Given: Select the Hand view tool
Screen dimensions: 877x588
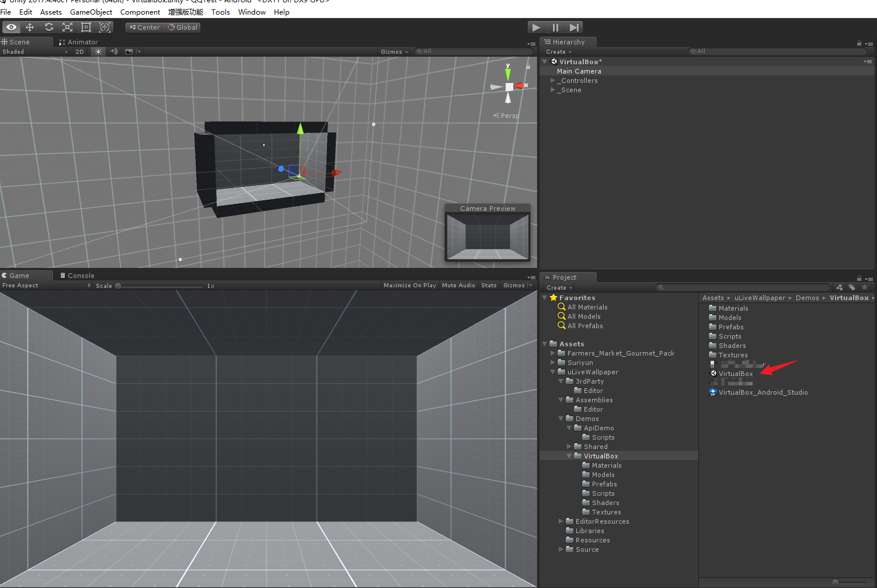Looking at the screenshot, I should (11, 27).
